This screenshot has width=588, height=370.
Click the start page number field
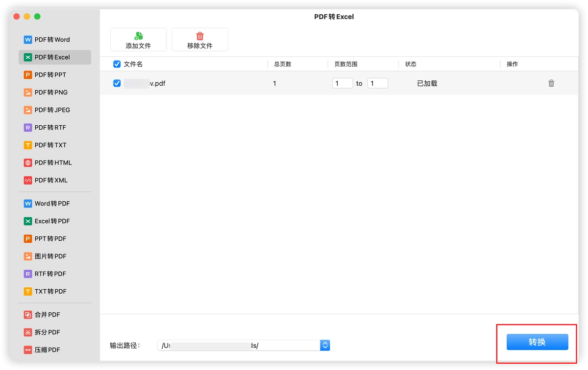point(343,83)
